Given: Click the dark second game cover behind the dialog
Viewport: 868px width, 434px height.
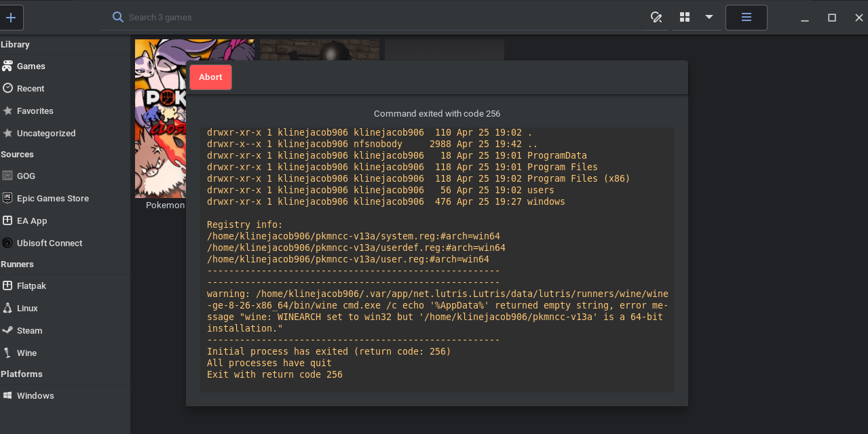Looking at the screenshot, I should 320,50.
